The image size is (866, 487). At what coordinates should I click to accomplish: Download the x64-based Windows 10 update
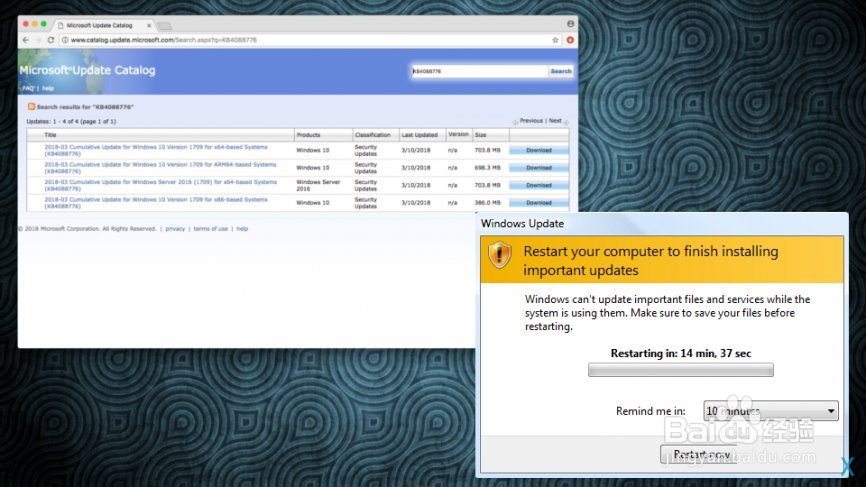[538, 150]
